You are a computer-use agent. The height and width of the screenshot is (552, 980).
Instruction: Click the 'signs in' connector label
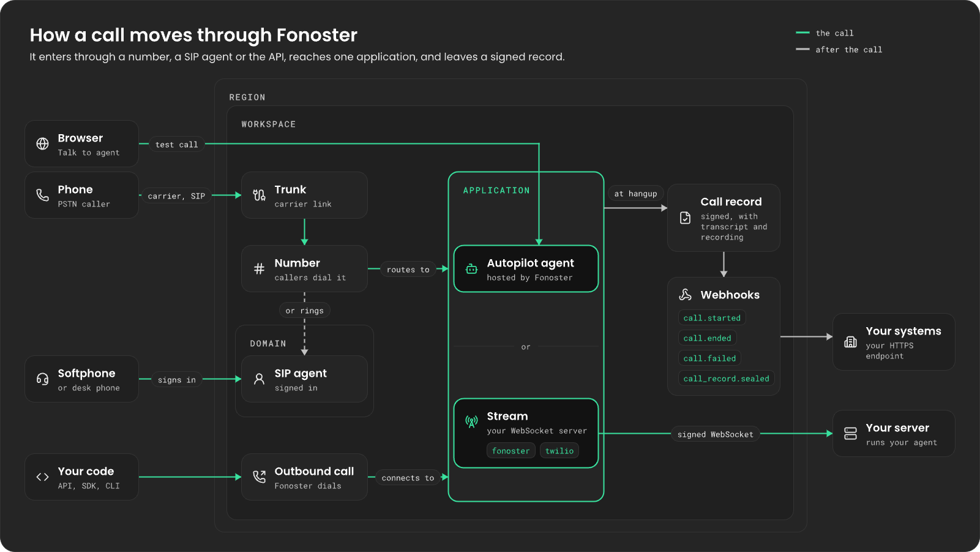click(x=177, y=380)
